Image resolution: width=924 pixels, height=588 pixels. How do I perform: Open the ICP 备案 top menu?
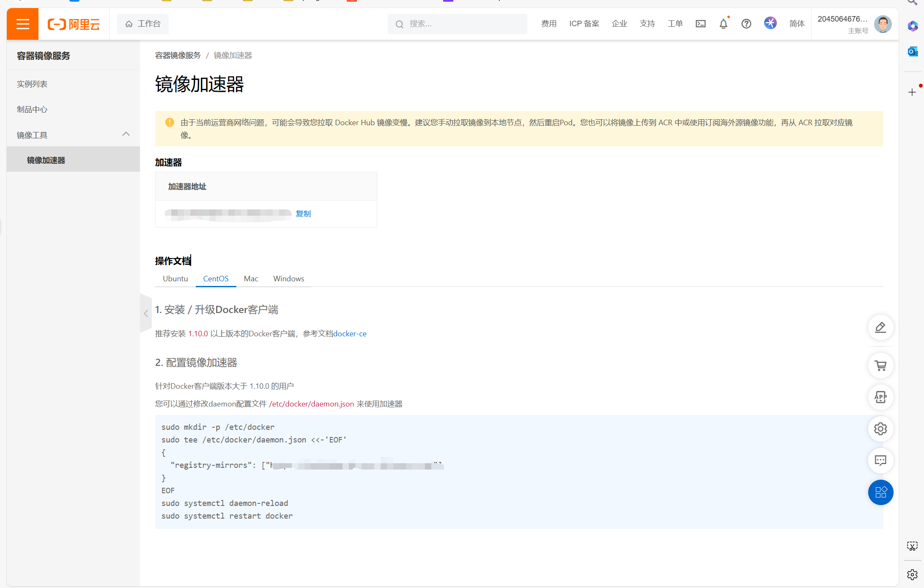click(584, 24)
